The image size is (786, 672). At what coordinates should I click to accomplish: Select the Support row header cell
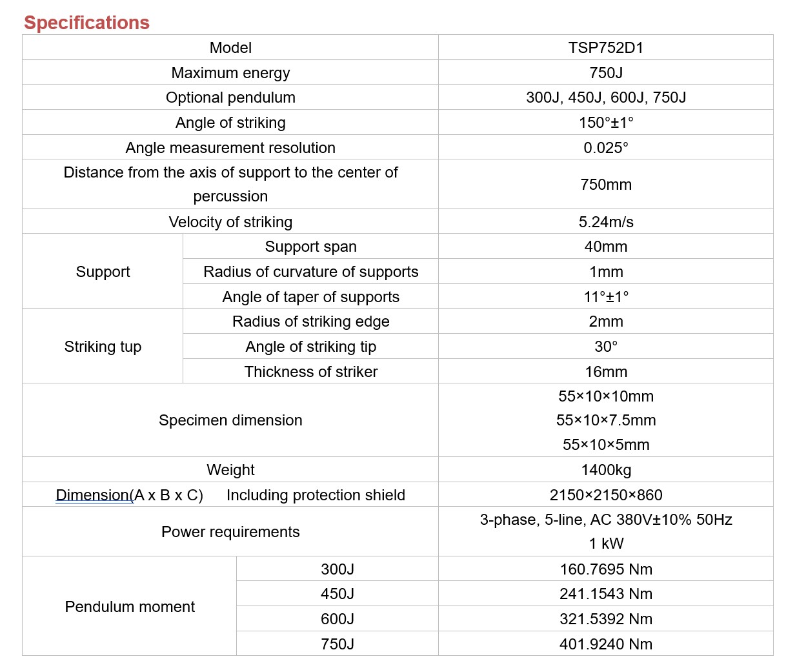[103, 272]
